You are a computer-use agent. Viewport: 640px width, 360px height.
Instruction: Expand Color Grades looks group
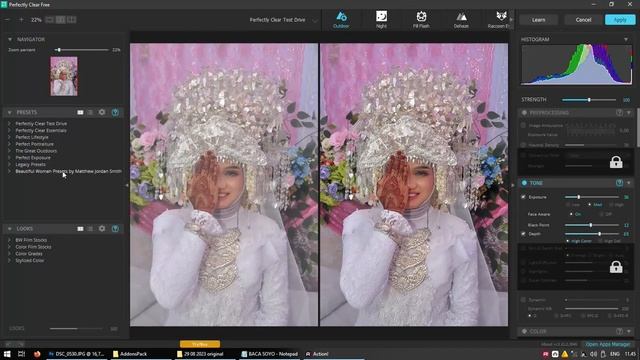[9, 253]
